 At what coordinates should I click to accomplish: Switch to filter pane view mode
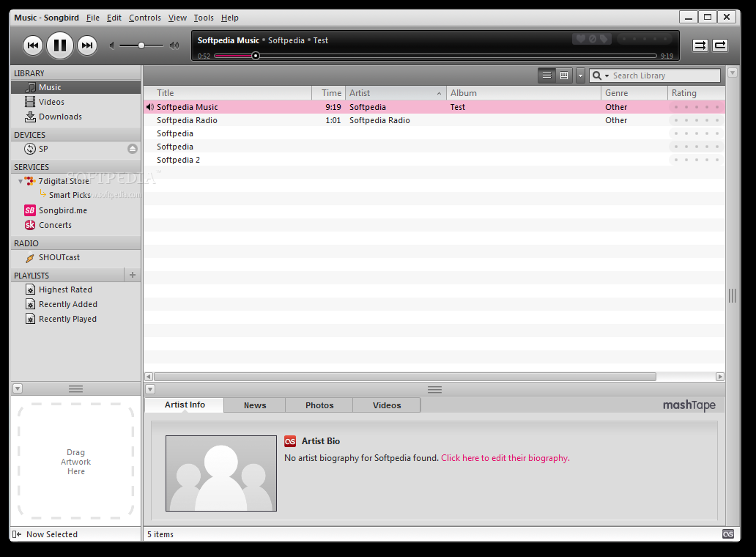563,75
